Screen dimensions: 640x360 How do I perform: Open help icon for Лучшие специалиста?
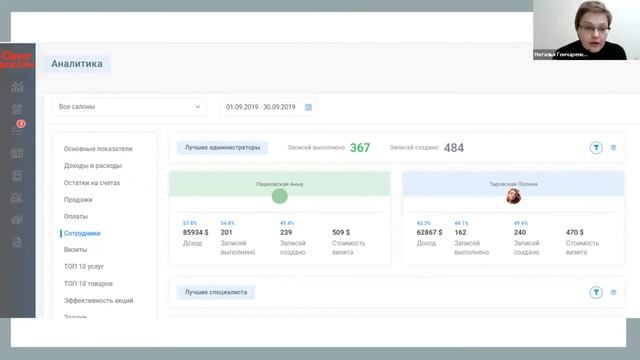point(613,292)
